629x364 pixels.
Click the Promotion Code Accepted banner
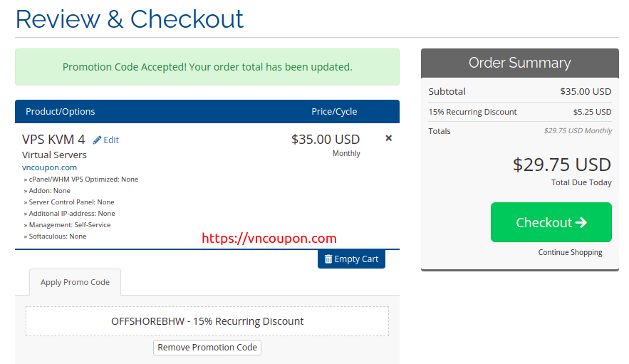[207, 67]
